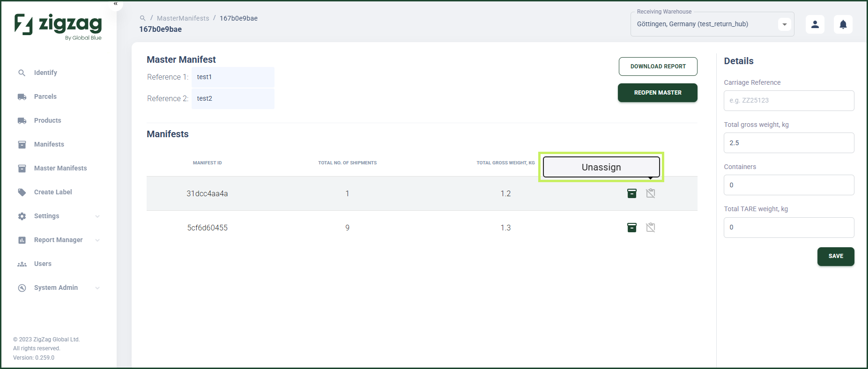Expand the Settings submenu chevron
Image resolution: width=868 pixels, height=369 pixels.
pyautogui.click(x=97, y=216)
